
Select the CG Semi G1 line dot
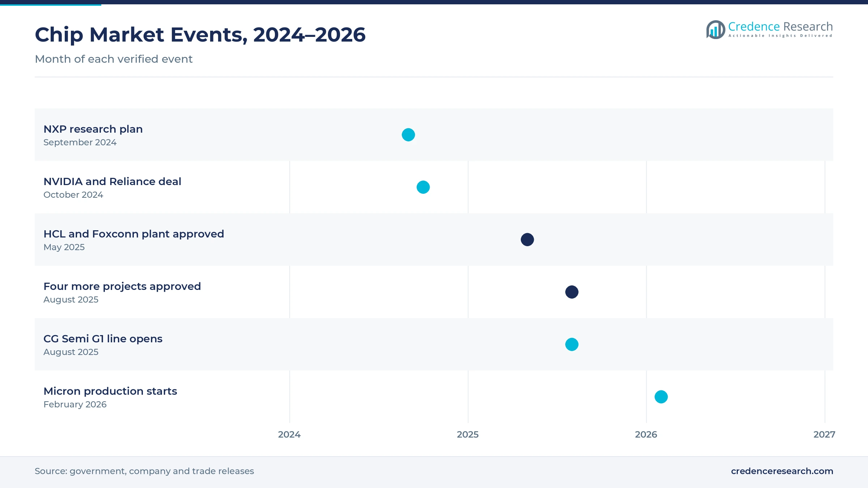572,344
